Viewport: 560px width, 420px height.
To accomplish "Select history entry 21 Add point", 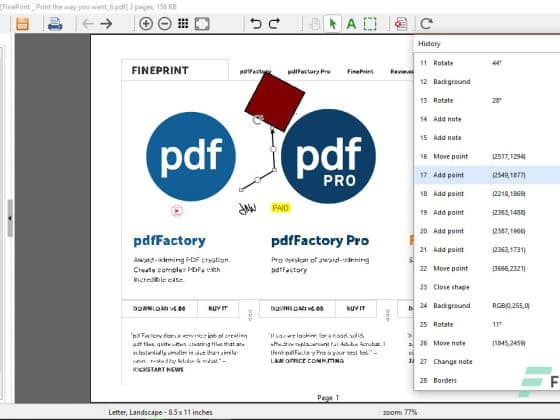I will pyautogui.click(x=487, y=250).
